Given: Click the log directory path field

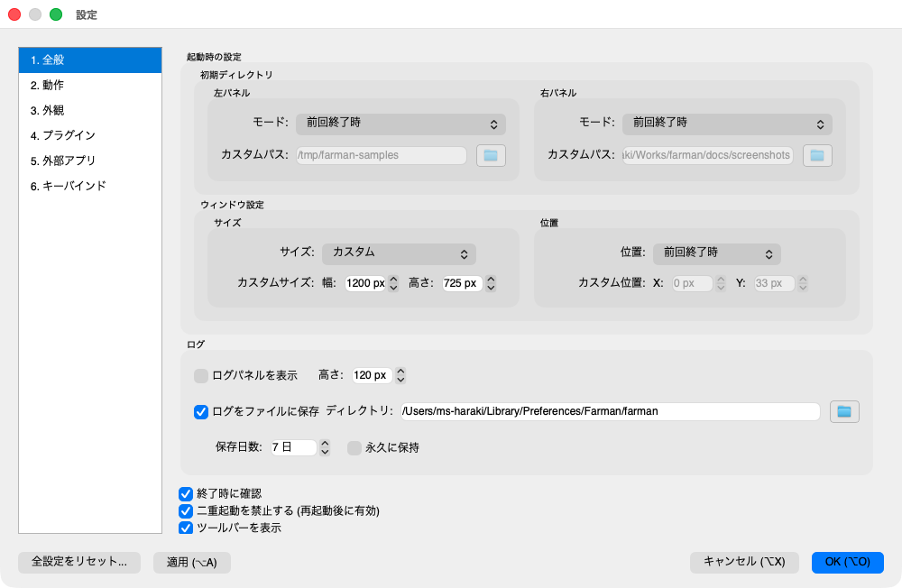Looking at the screenshot, I should 611,411.
